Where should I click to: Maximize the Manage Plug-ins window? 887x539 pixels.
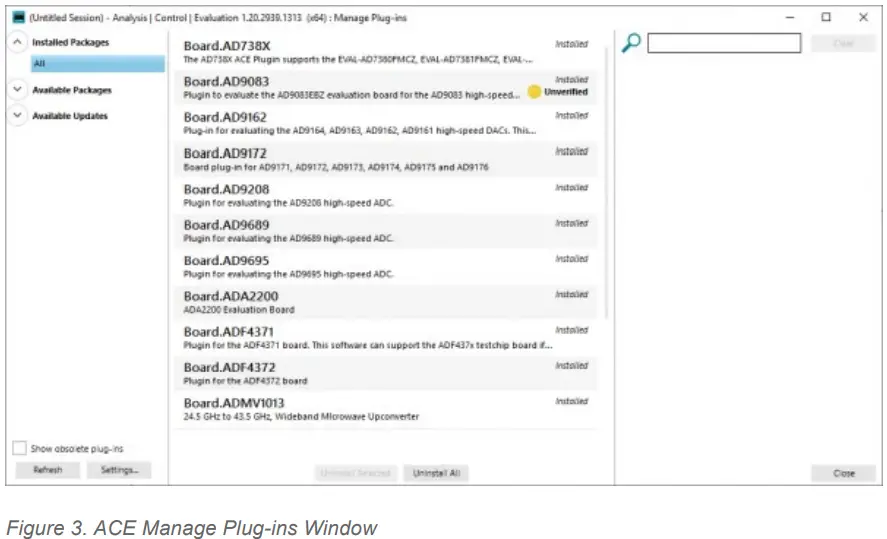pyautogui.click(x=826, y=18)
